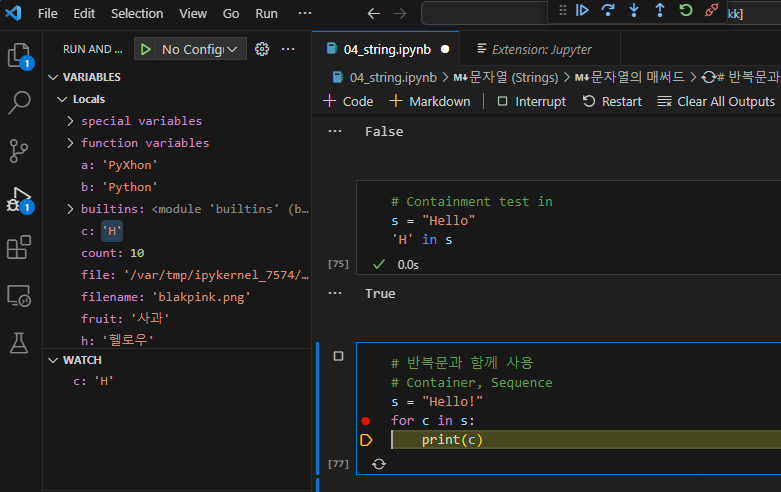The width and height of the screenshot is (781, 492).
Task: Click the command center search box
Action: pyautogui.click(x=484, y=13)
